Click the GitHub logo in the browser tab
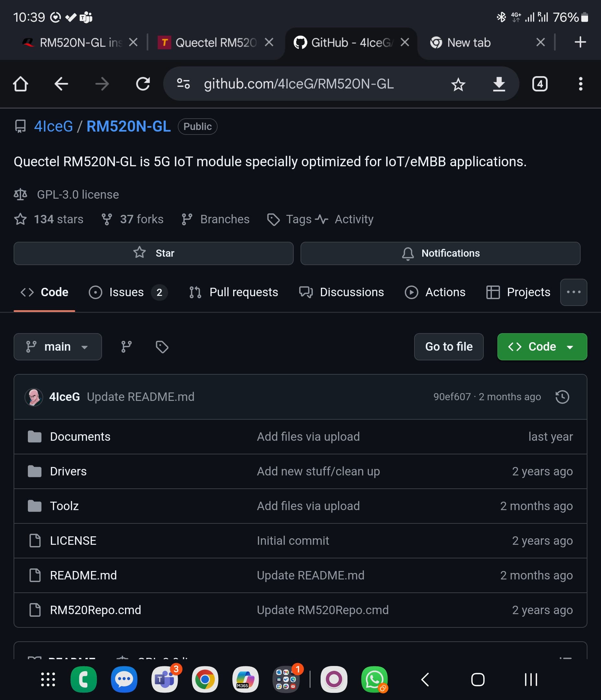Screen dimensions: 601x700 tap(300, 42)
